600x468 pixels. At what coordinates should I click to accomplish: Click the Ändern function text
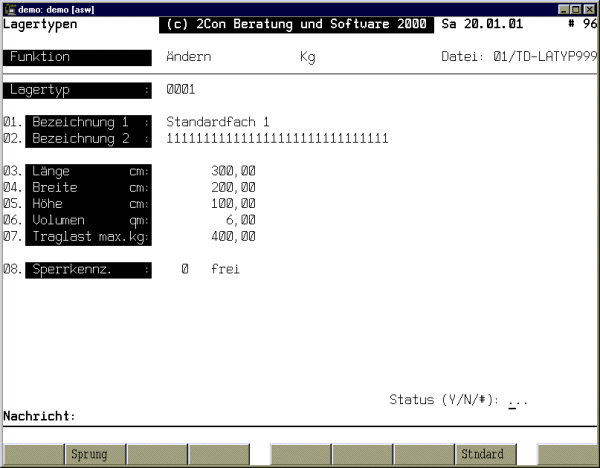[189, 57]
